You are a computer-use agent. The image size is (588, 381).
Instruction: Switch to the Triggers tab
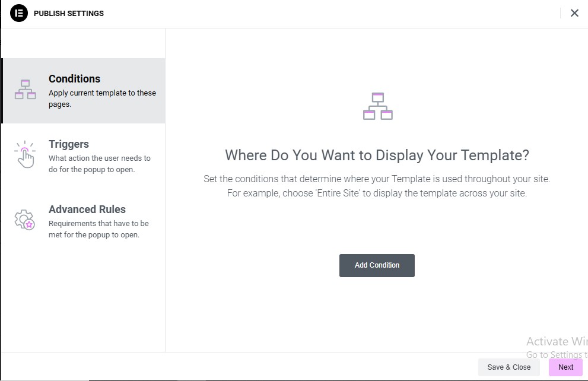pyautogui.click(x=83, y=156)
